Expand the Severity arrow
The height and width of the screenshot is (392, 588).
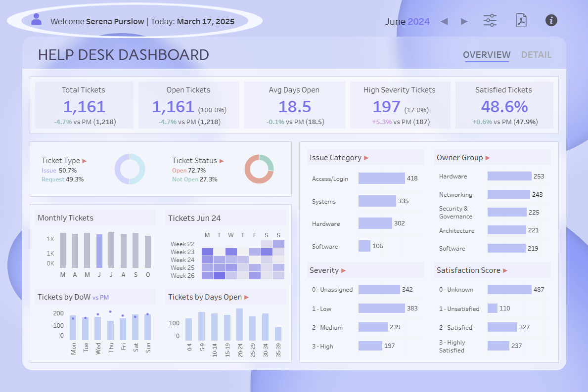[x=344, y=270]
